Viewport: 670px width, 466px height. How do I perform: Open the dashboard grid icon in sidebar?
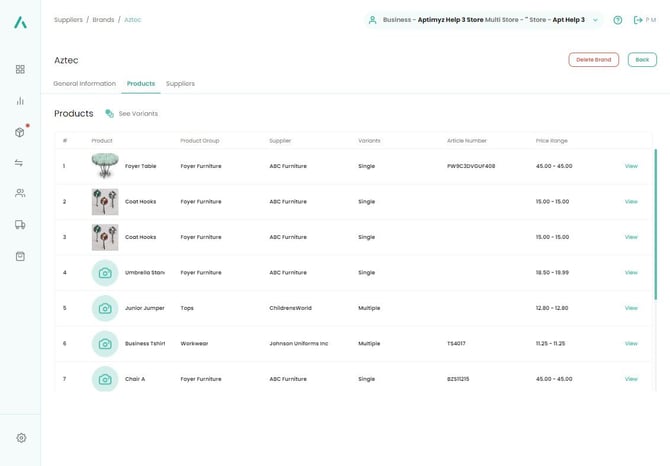tap(20, 70)
